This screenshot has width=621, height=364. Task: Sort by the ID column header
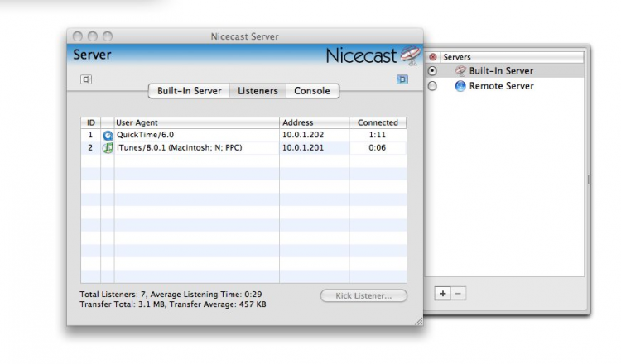point(91,122)
